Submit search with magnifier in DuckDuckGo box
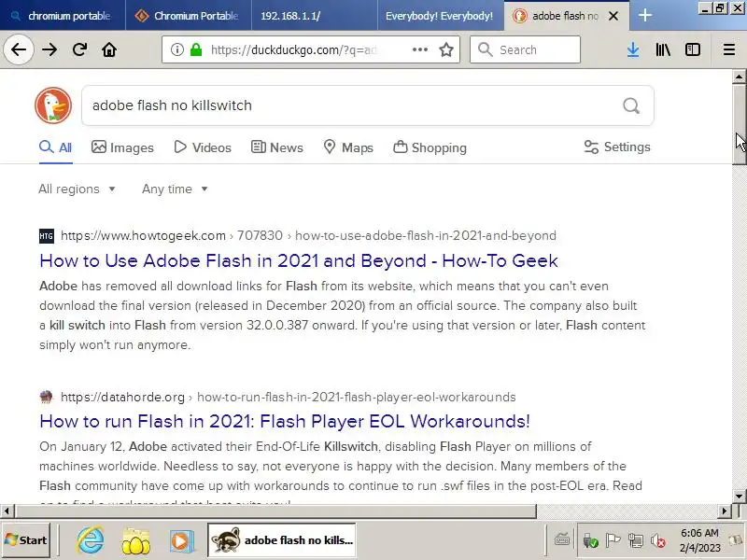 click(x=631, y=105)
